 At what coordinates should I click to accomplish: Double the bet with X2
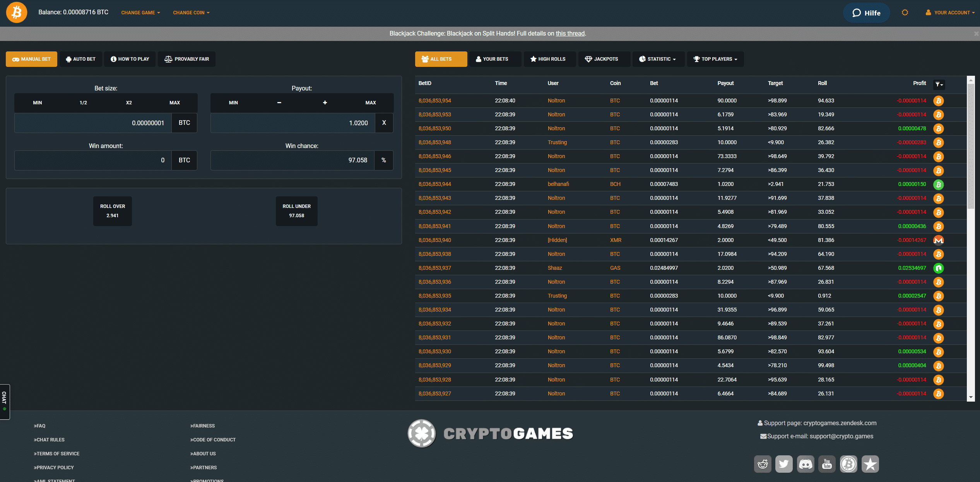129,103
